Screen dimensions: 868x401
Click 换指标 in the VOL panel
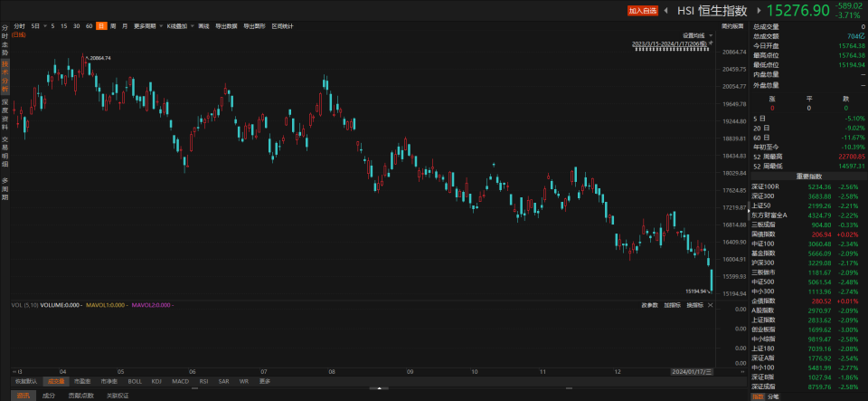tap(694, 305)
